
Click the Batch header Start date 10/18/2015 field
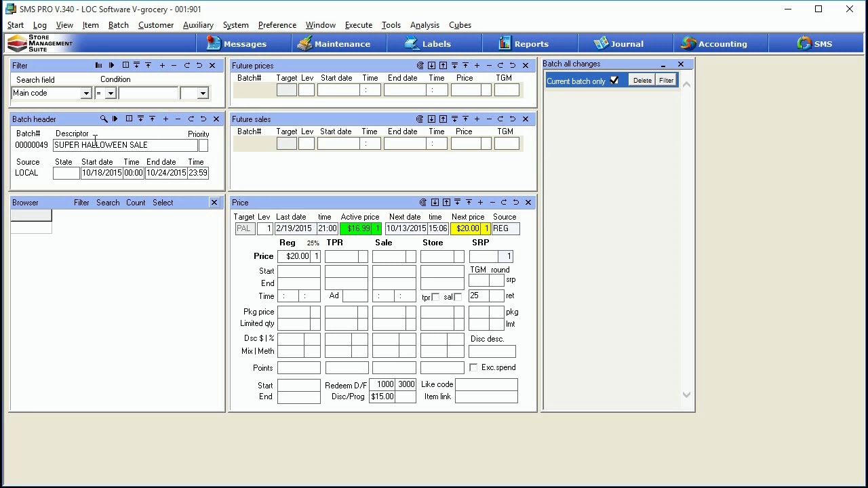point(102,173)
